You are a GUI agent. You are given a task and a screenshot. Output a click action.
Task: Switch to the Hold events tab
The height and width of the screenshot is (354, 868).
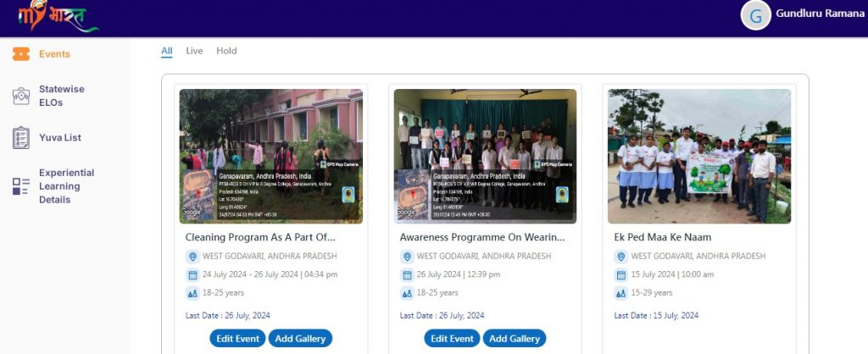(x=226, y=51)
